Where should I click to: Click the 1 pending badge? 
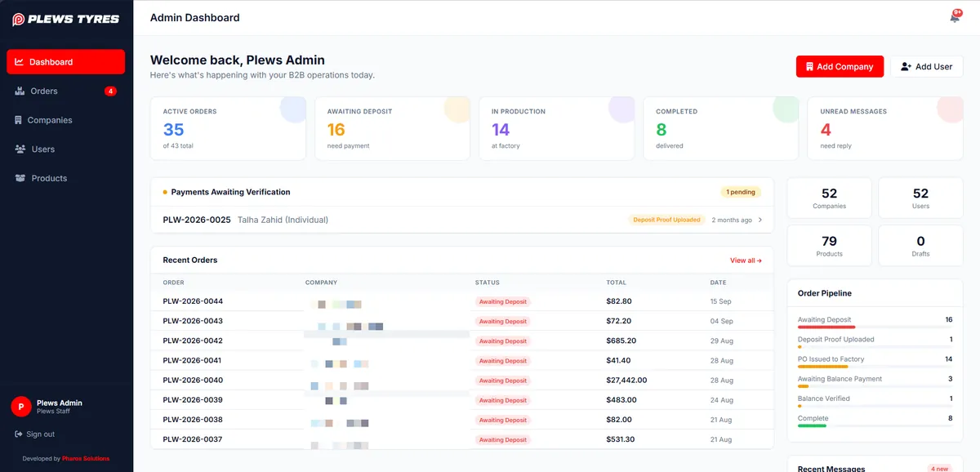pyautogui.click(x=741, y=192)
